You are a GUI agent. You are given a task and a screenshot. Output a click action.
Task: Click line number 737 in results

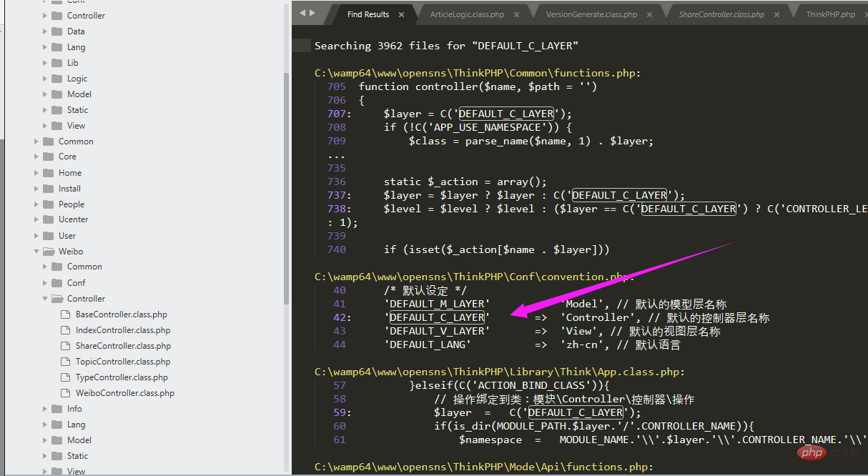point(338,195)
